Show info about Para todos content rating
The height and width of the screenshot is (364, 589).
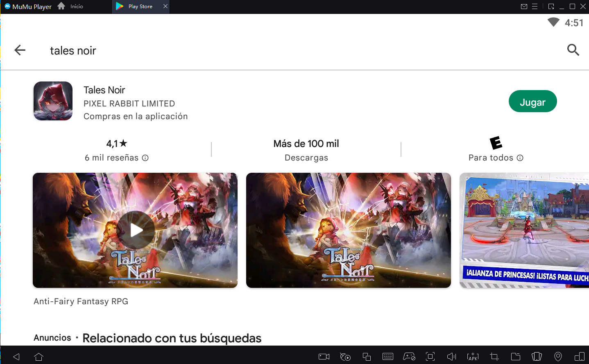tap(520, 158)
